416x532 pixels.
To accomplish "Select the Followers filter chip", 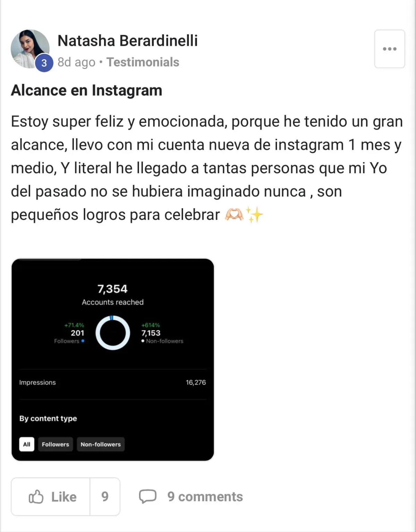I will (x=55, y=444).
